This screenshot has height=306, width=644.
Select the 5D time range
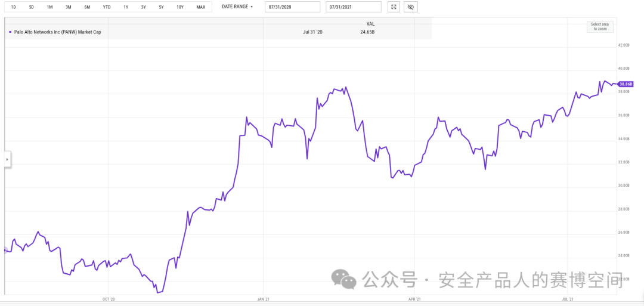tap(31, 7)
